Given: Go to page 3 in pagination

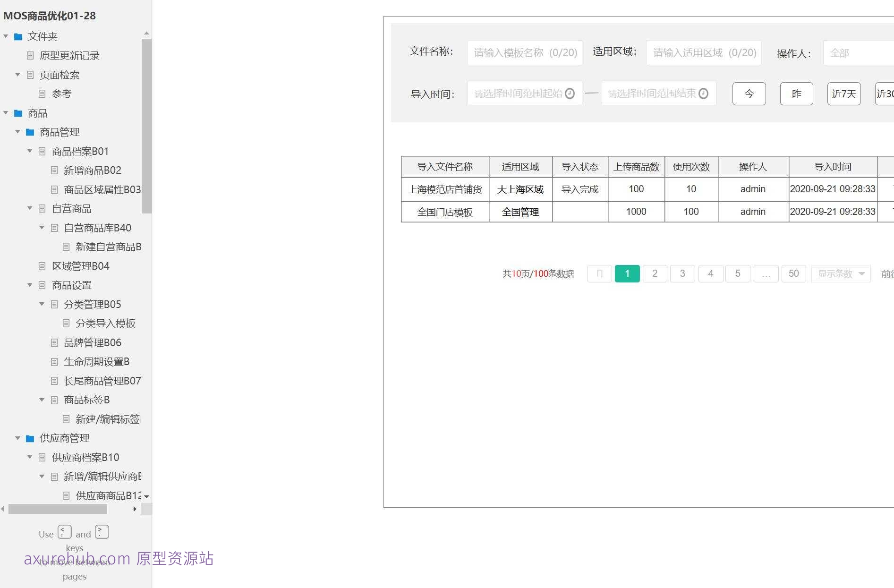Looking at the screenshot, I should [x=682, y=273].
